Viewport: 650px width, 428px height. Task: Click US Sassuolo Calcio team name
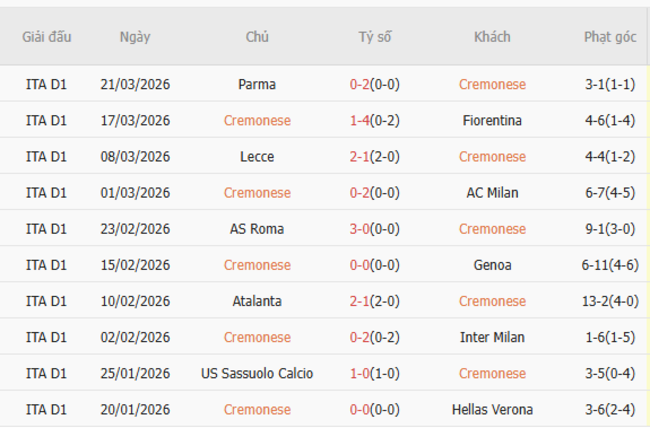(x=257, y=373)
